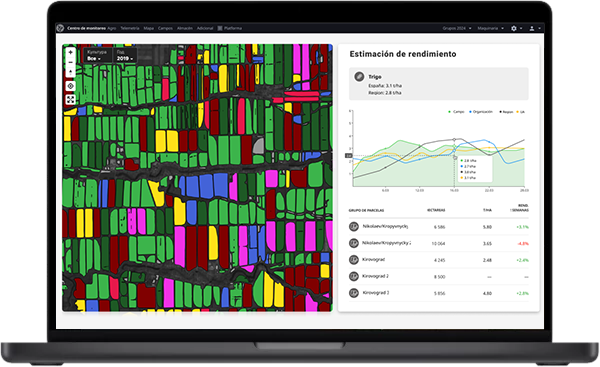Open the Plataforma menu item

pos(233,28)
